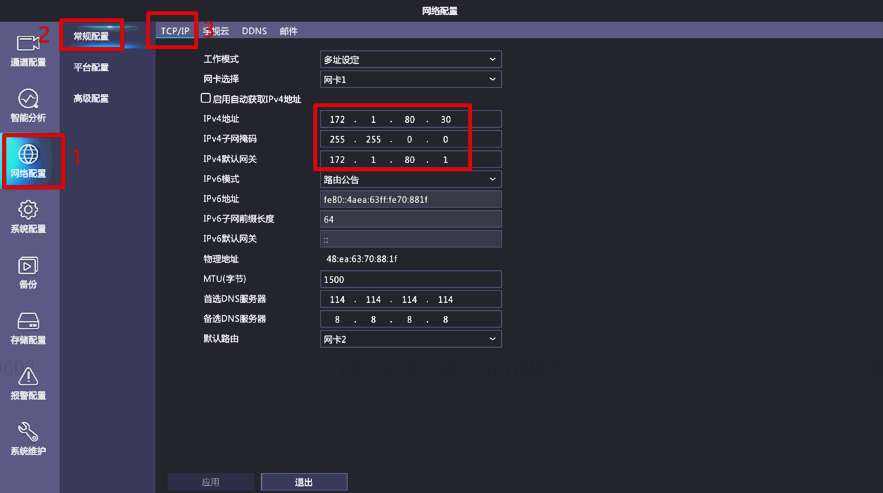This screenshot has width=883, height=493.
Task: Open 存储配置 storage disk icon
Action: point(28,321)
